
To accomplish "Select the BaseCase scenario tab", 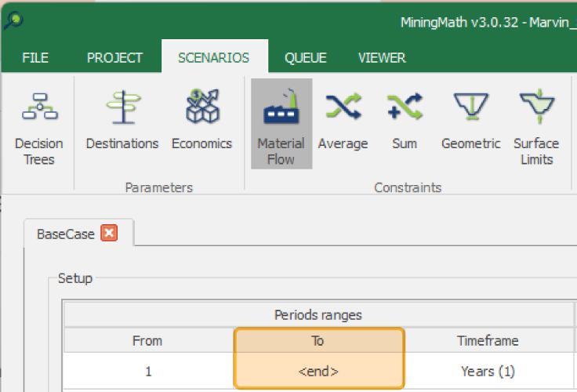I will coord(66,234).
